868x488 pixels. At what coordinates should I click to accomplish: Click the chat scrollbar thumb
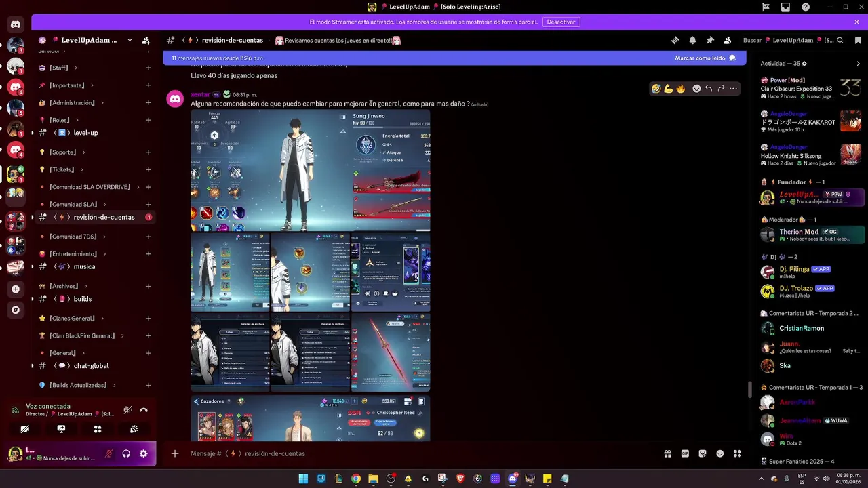tap(749, 390)
